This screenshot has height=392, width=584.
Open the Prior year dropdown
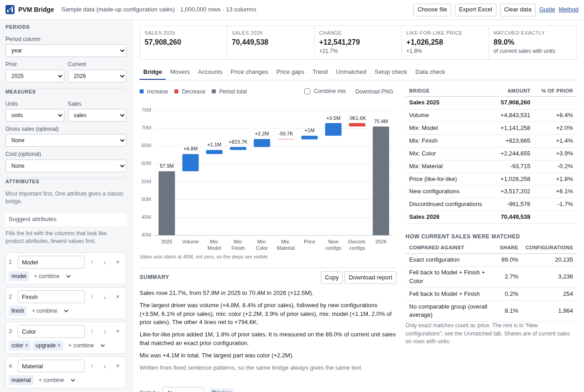point(35,76)
